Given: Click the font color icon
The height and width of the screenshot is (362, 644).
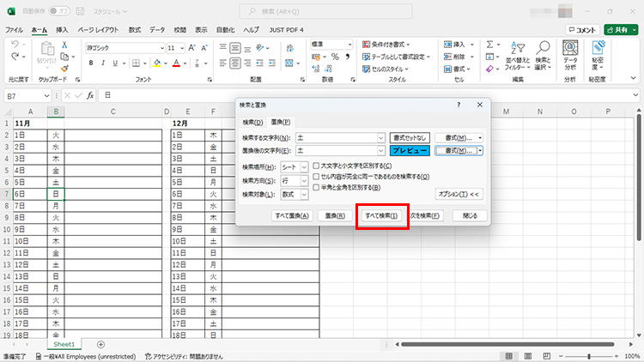Looking at the screenshot, I should coord(175,63).
